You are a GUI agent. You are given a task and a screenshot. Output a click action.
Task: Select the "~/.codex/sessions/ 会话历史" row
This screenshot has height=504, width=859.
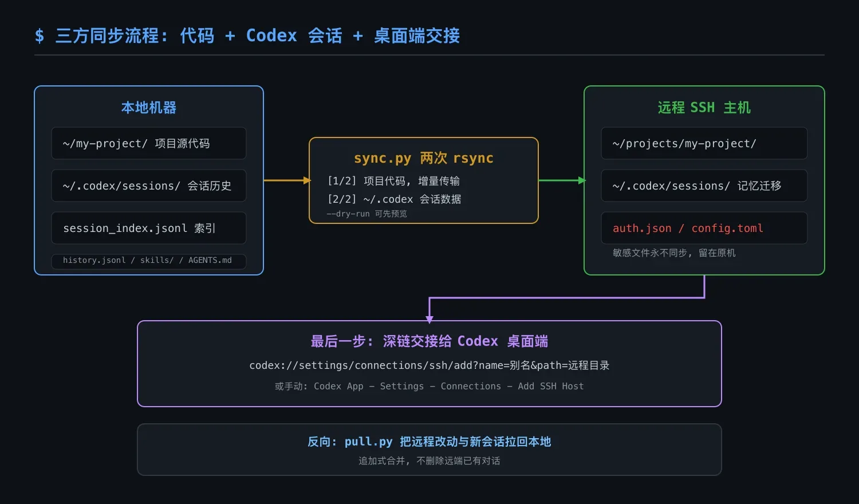pyautogui.click(x=149, y=186)
